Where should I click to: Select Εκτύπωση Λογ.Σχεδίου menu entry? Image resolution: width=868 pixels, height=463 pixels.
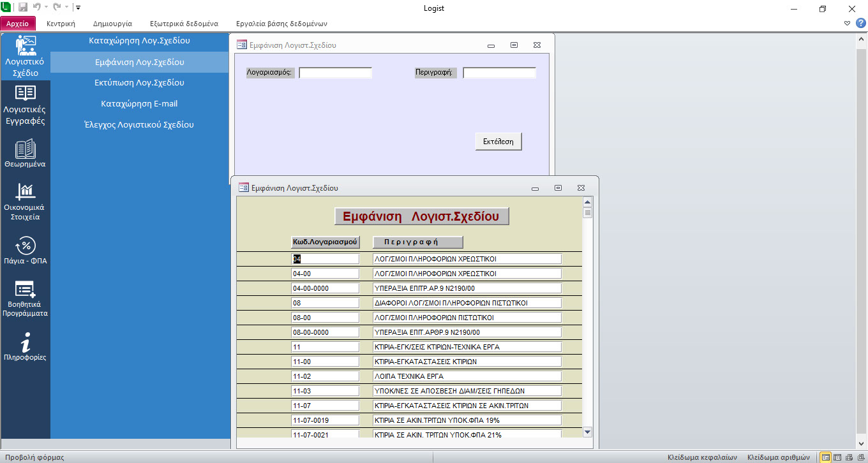click(140, 83)
